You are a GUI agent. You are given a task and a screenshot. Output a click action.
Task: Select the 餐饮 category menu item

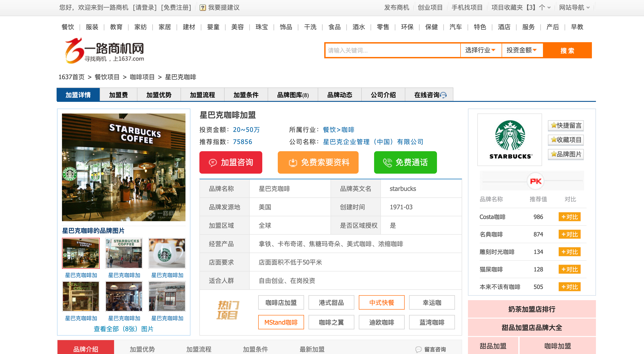tap(68, 27)
